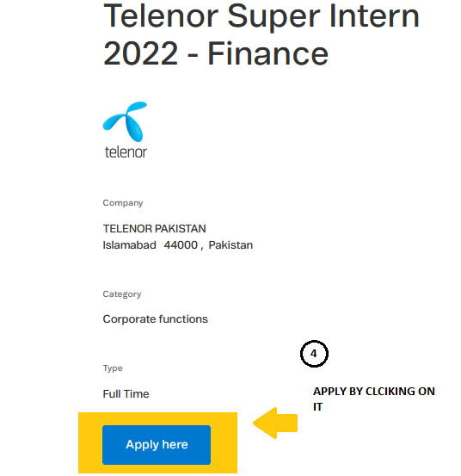461x476 pixels.
Task: Click the Corporate functions category value
Action: pyautogui.click(x=156, y=319)
